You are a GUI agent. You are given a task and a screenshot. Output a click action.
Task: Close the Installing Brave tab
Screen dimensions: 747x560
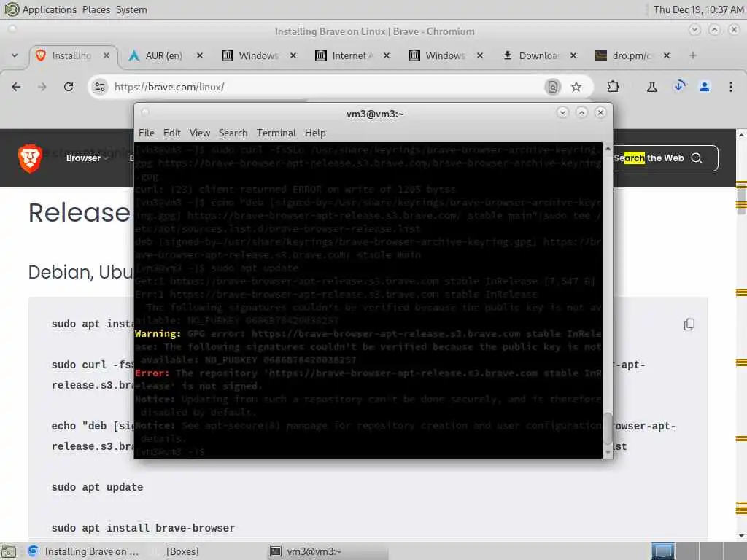click(107, 55)
